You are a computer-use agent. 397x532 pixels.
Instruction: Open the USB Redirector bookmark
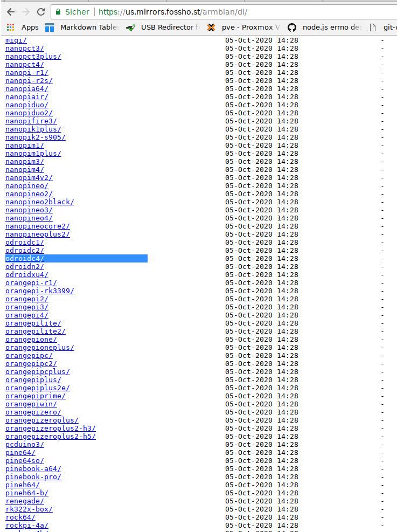163,27
